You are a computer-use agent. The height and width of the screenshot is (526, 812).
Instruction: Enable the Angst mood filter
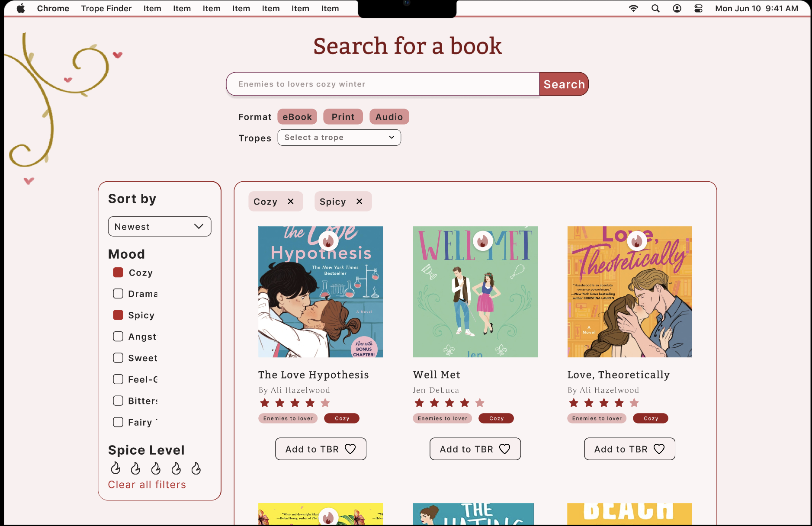[x=118, y=337]
